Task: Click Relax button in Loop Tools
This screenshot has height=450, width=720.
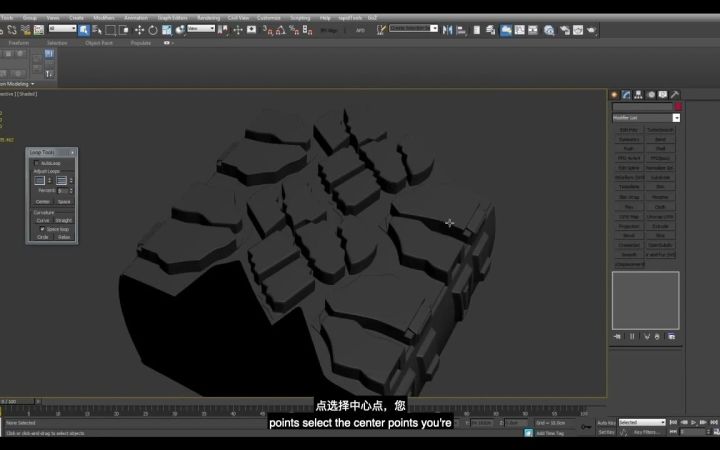Action: (64, 237)
